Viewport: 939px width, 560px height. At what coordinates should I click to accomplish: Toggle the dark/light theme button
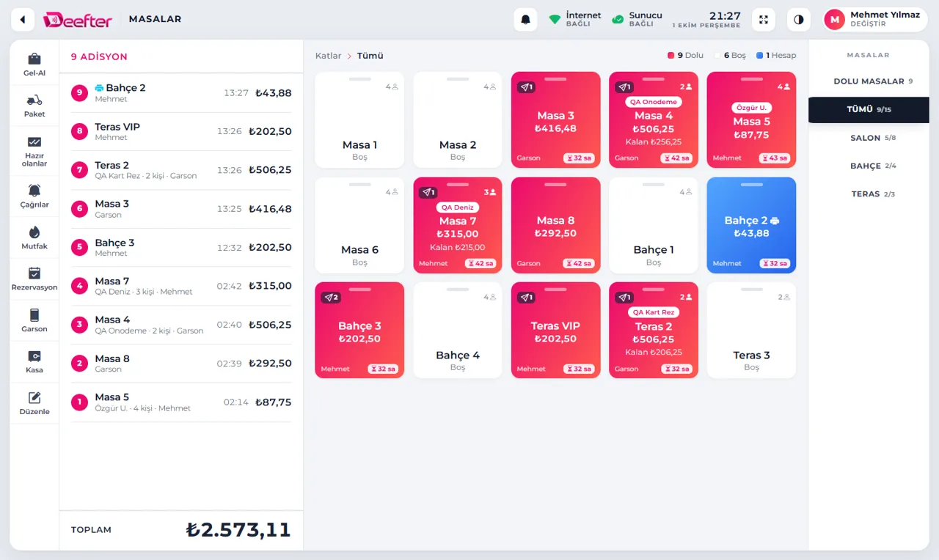[x=799, y=20]
